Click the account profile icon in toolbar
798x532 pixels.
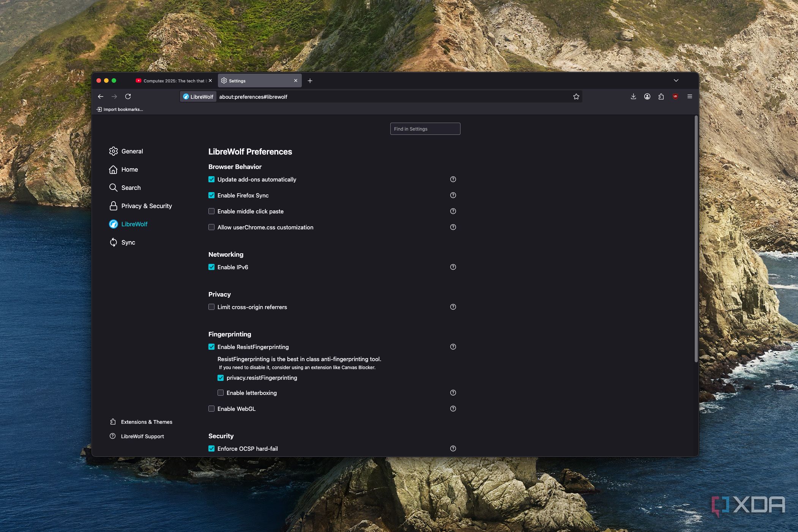(647, 96)
